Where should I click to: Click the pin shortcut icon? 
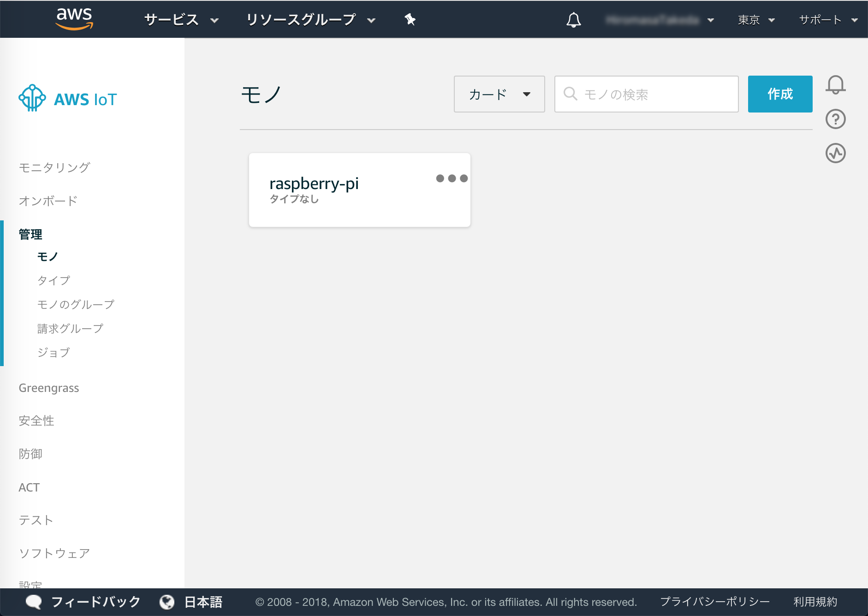[410, 19]
